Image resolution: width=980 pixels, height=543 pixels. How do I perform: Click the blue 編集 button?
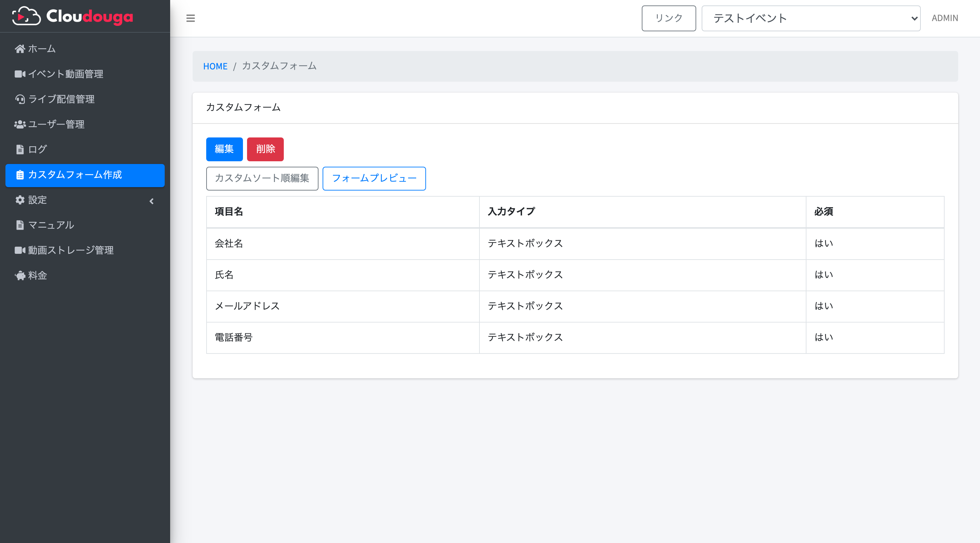pos(224,149)
